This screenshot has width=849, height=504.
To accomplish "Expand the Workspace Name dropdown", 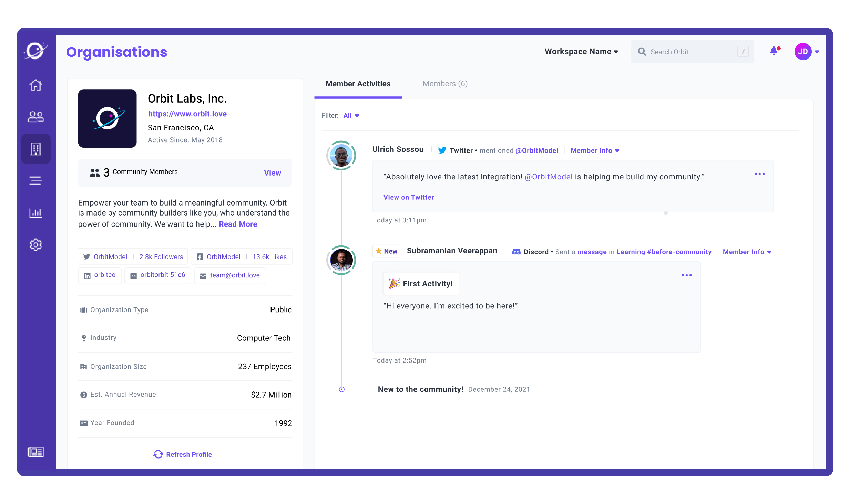I will 581,52.
